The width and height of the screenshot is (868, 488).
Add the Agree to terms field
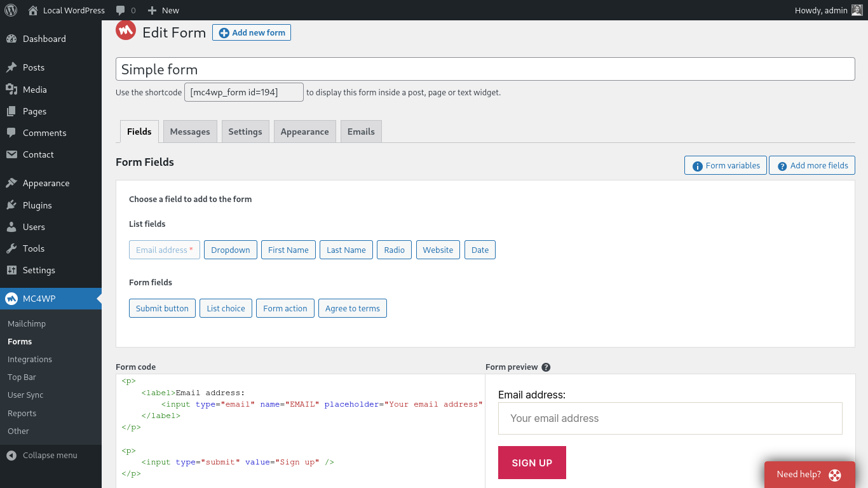coord(352,308)
